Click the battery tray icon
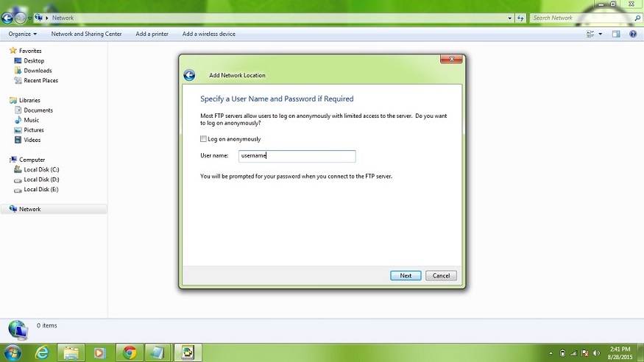 coord(563,353)
